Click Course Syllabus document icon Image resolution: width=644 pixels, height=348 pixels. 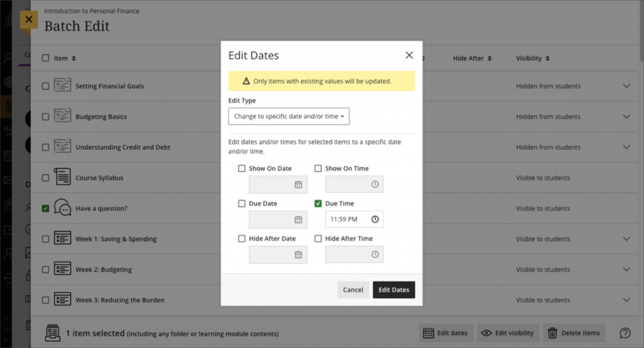(x=62, y=177)
